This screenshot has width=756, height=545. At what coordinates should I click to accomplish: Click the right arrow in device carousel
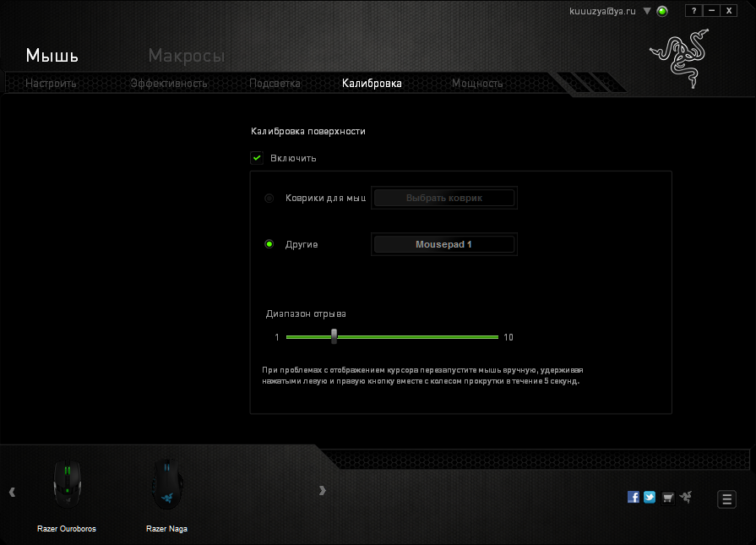tap(323, 490)
